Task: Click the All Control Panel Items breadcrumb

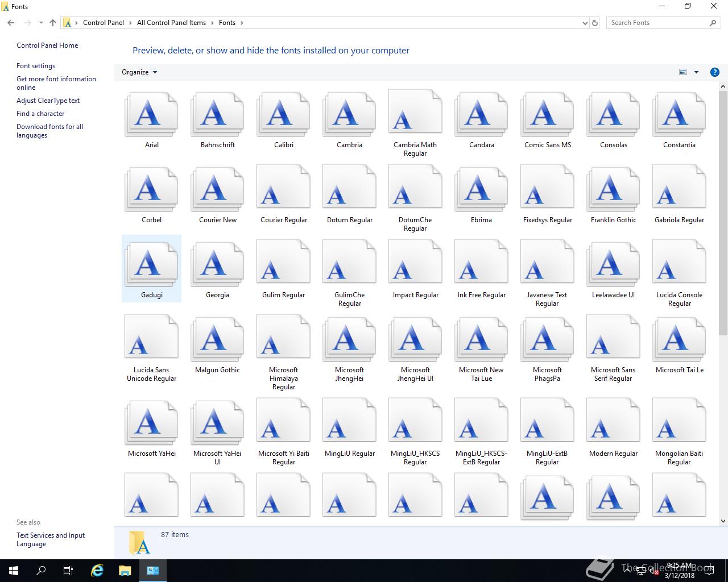Action: coord(171,23)
